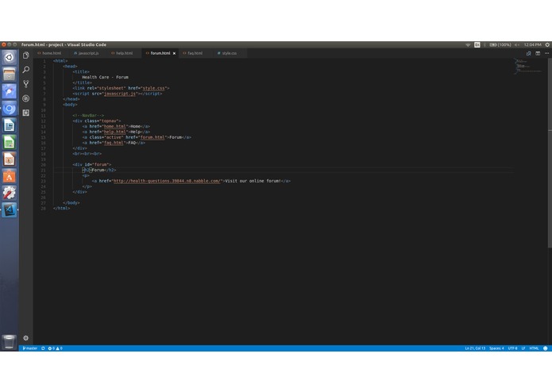Split the editor with the split icon
This screenshot has width=552, height=392.
point(538,53)
